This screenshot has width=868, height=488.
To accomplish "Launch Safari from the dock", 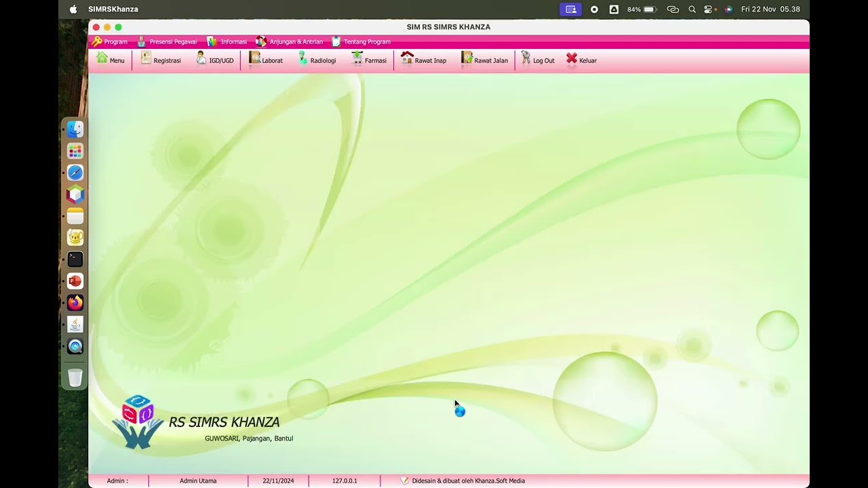I will point(75,173).
